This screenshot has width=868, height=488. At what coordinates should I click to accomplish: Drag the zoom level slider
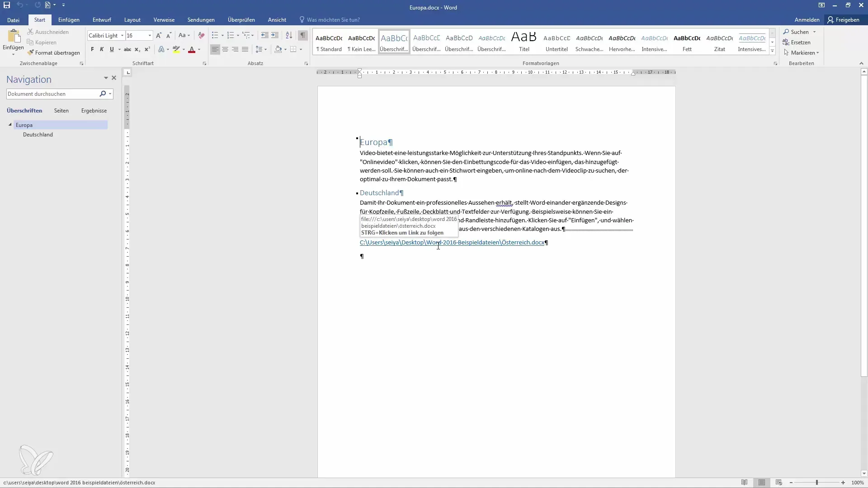tap(818, 483)
